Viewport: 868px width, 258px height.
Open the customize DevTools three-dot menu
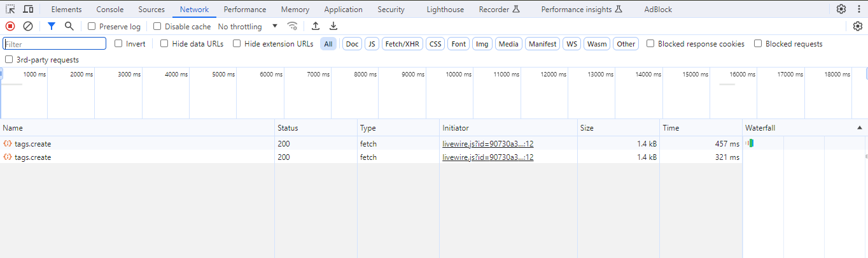[859, 9]
